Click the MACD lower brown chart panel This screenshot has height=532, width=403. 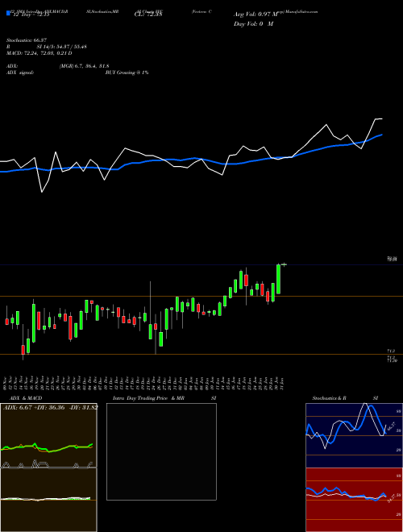click(48, 500)
